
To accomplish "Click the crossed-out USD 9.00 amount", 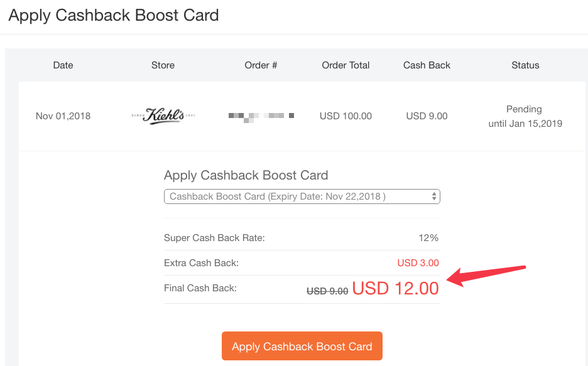I will [327, 291].
